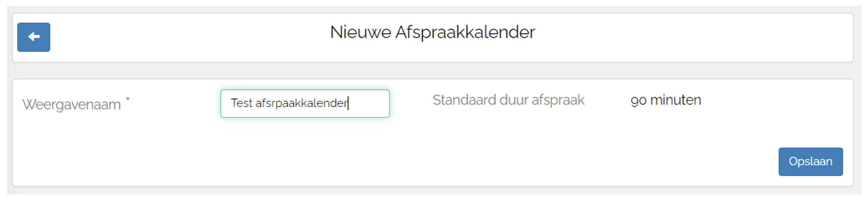Click the red required asterisk
Image resolution: width=868 pixels, height=198 pixels.
[128, 99]
